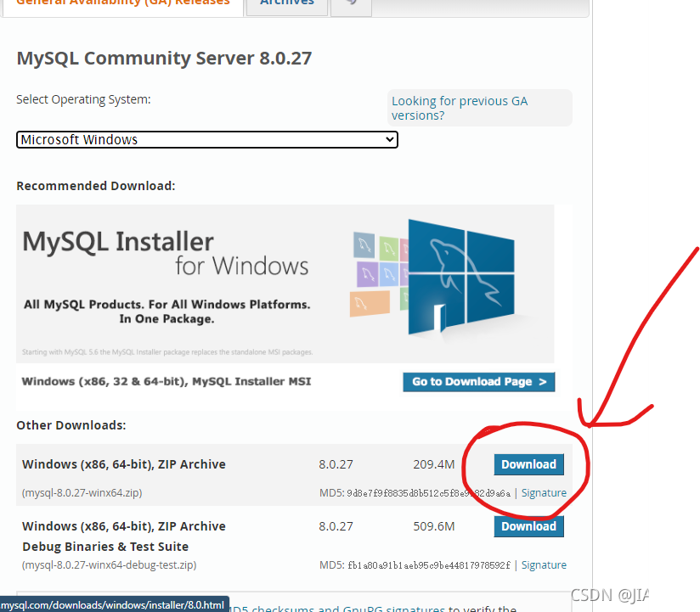Select the filename (mysql-8.0.27-winx64-debug-test.zip)
This screenshot has height=612, width=700.
[x=109, y=565]
